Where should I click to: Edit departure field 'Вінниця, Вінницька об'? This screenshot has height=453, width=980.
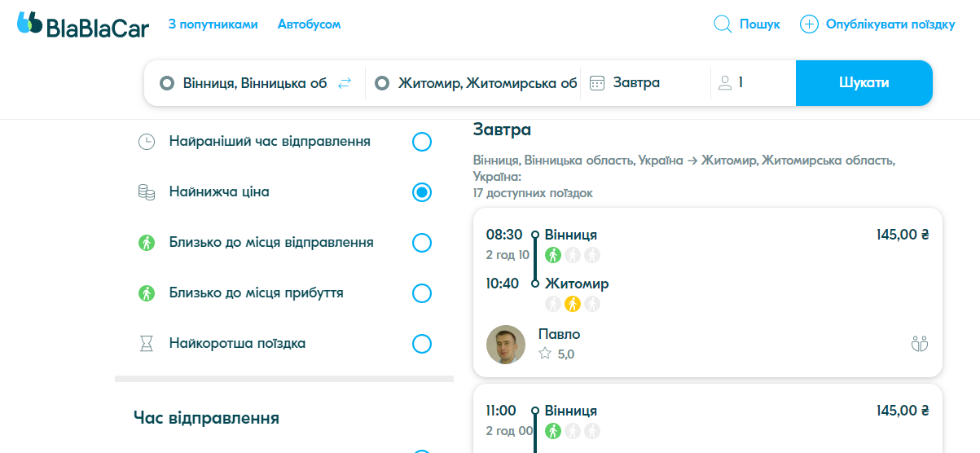tap(254, 83)
